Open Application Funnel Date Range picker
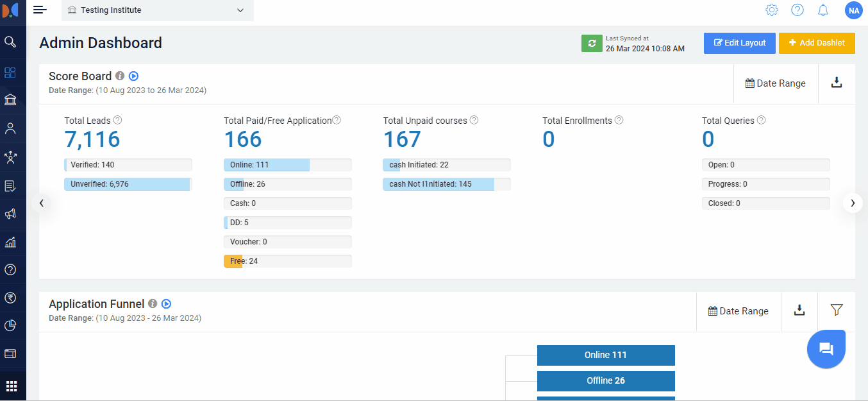Viewport: 868px width, 401px height. (739, 311)
